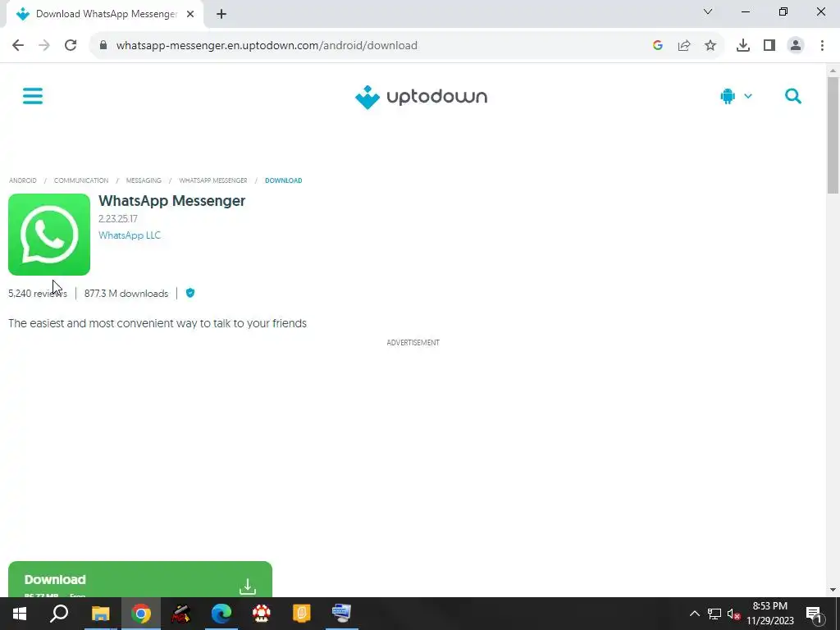Image resolution: width=840 pixels, height=630 pixels.
Task: Click the blue verified shield badge
Action: [190, 293]
